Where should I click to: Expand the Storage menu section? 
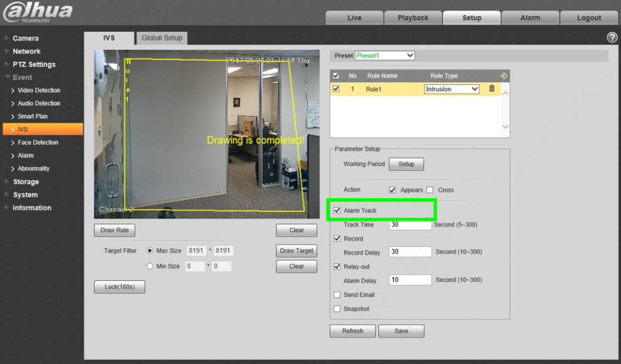coord(25,182)
